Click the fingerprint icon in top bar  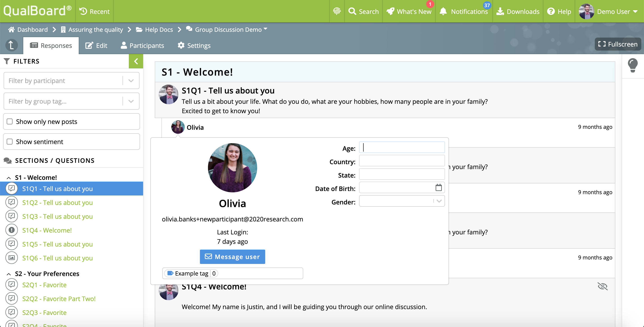click(337, 11)
